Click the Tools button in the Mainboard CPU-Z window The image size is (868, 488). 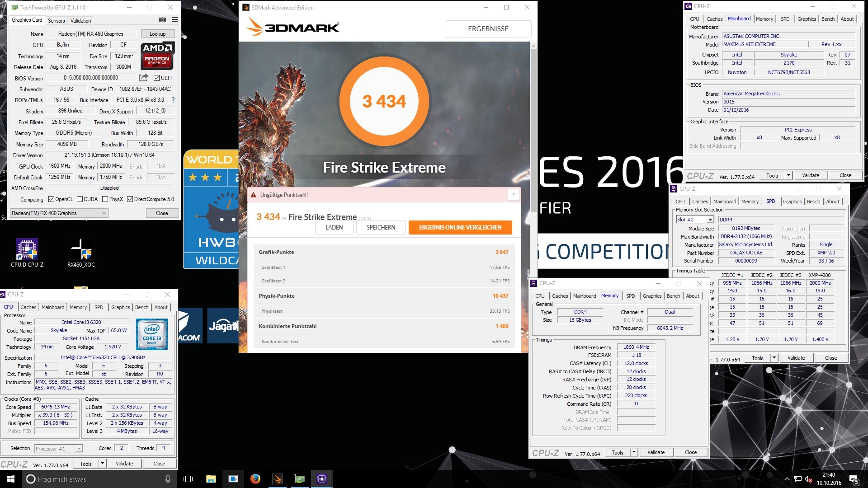[x=772, y=175]
